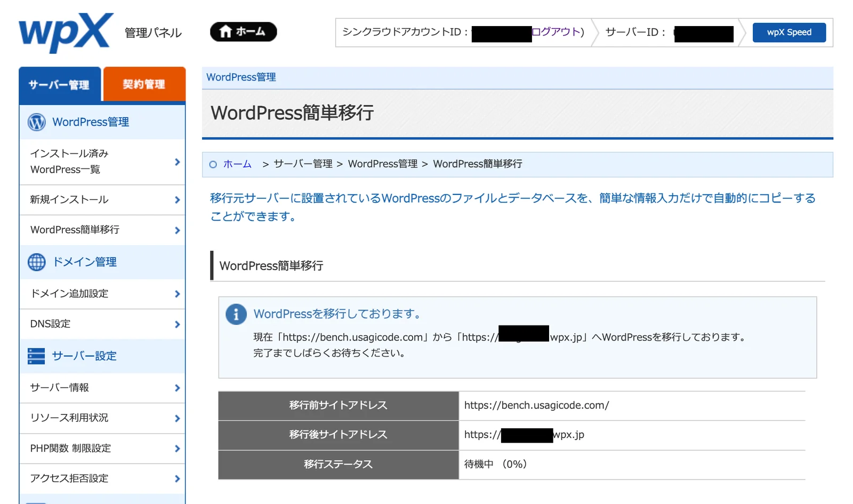
Task: Click the WordPress管理 link above page title
Action: 241,77
